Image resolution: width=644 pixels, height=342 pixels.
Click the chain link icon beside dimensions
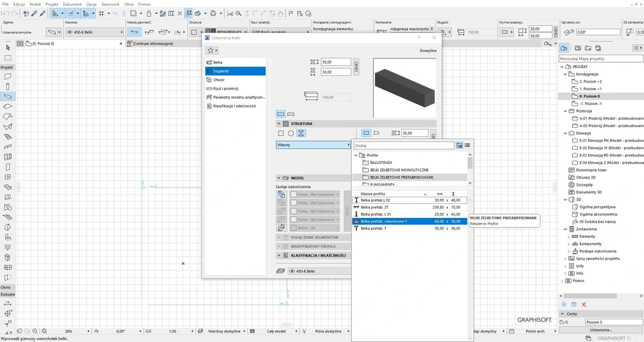pyautogui.click(x=356, y=67)
